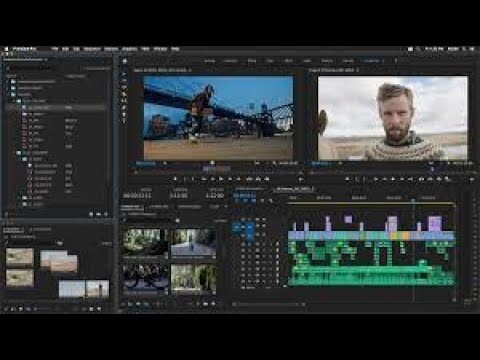Click the Lift button in Program monitor
Viewport: 480px width, 360px height.
click(421, 179)
